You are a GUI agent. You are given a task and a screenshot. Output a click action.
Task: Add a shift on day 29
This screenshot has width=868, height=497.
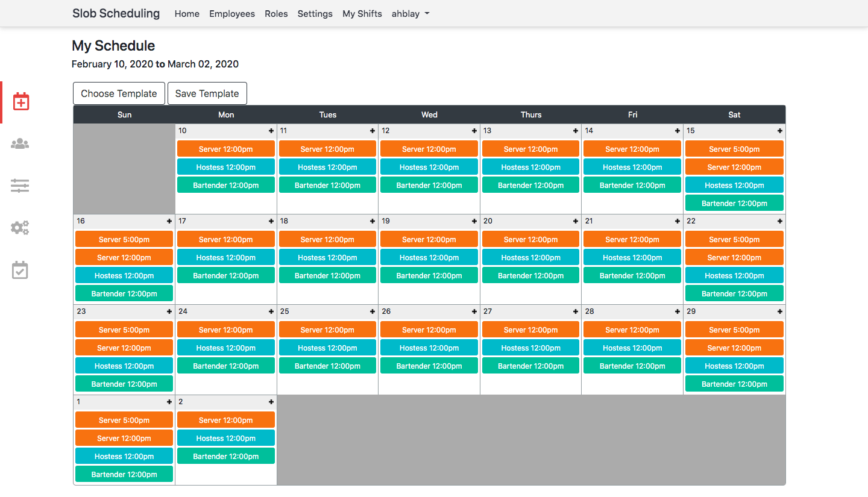780,311
